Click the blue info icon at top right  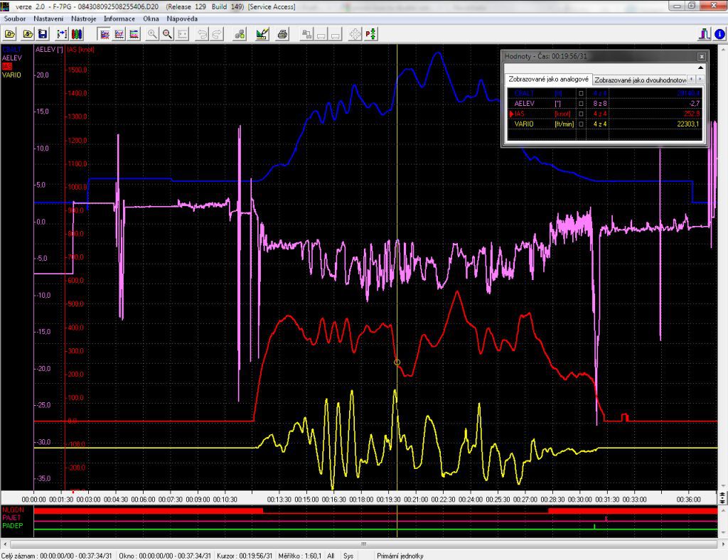(x=719, y=33)
